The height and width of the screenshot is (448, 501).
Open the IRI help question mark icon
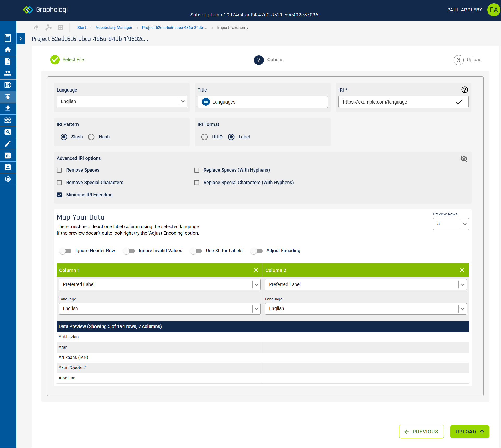[464, 90]
